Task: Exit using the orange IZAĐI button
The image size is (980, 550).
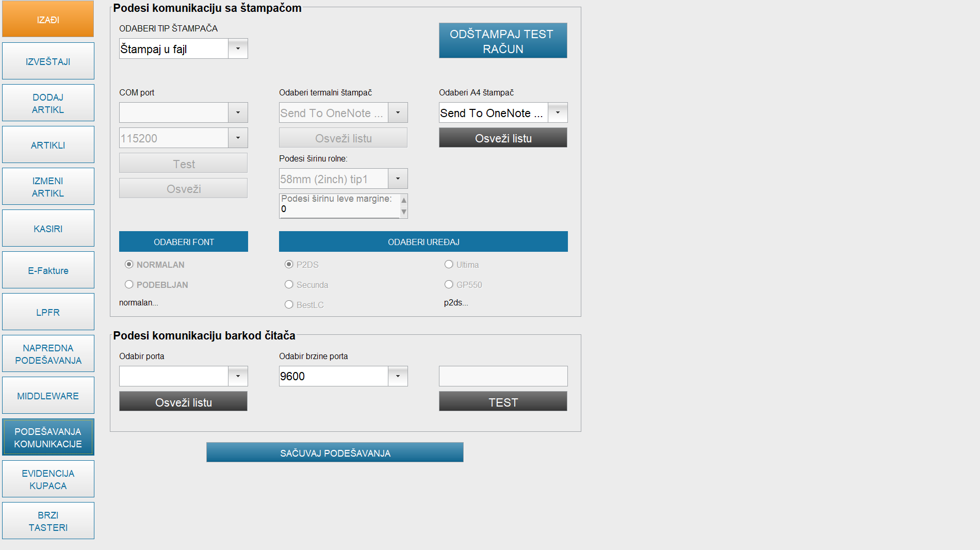Action: click(48, 19)
